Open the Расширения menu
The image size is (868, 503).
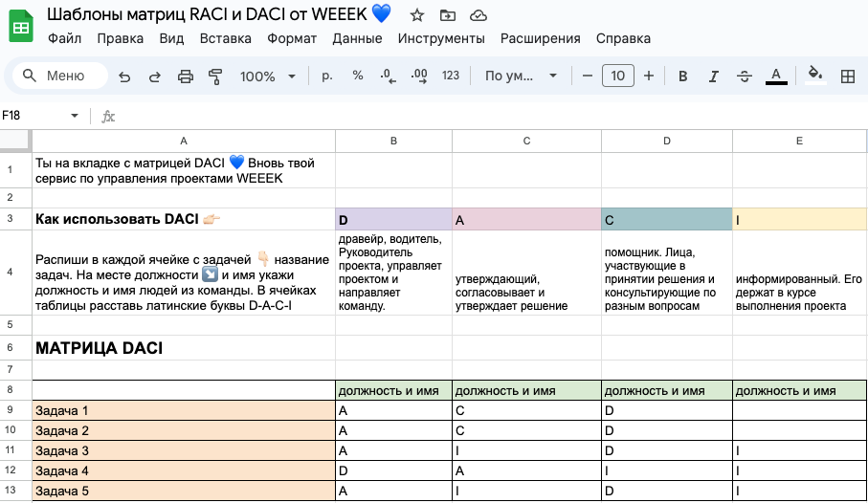coord(541,39)
